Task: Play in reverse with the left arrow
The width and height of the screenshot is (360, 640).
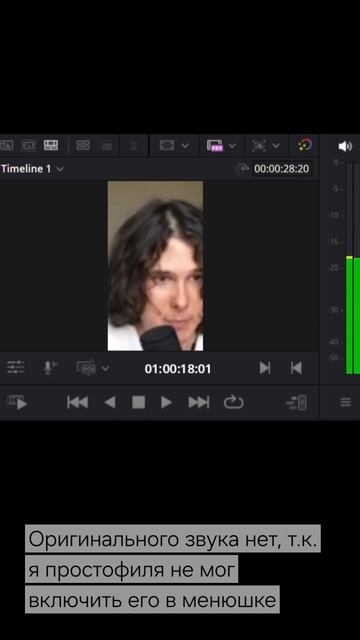Action: coord(110,402)
